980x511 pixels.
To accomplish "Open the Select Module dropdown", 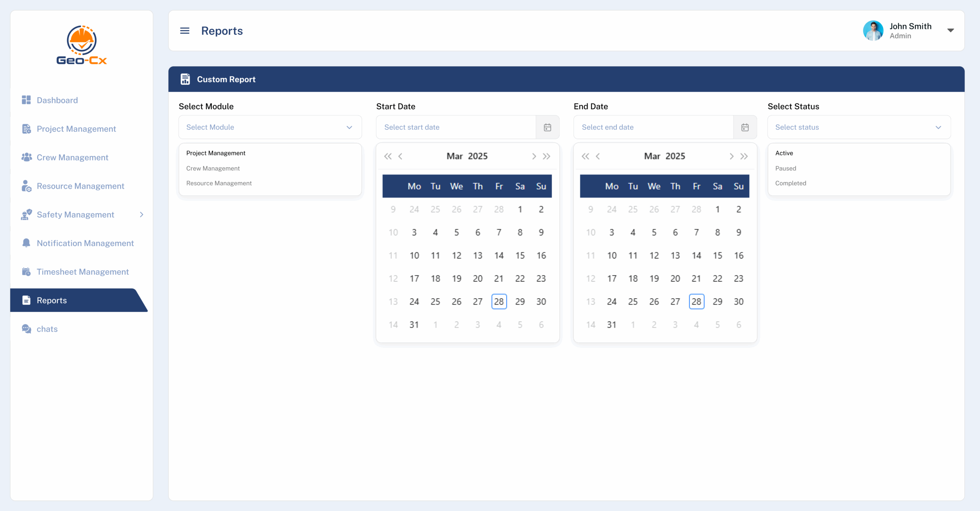I will point(270,127).
